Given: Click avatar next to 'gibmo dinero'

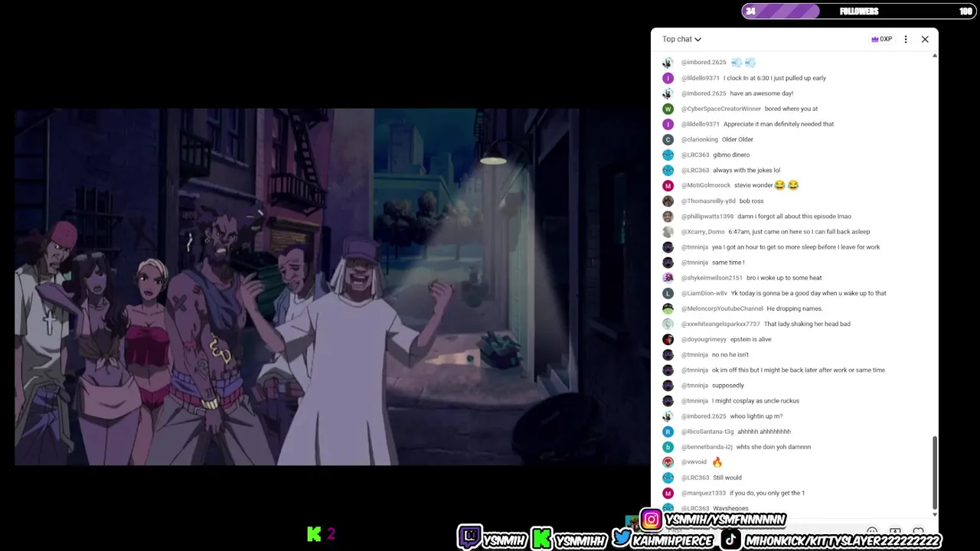Looking at the screenshot, I should 668,155.
